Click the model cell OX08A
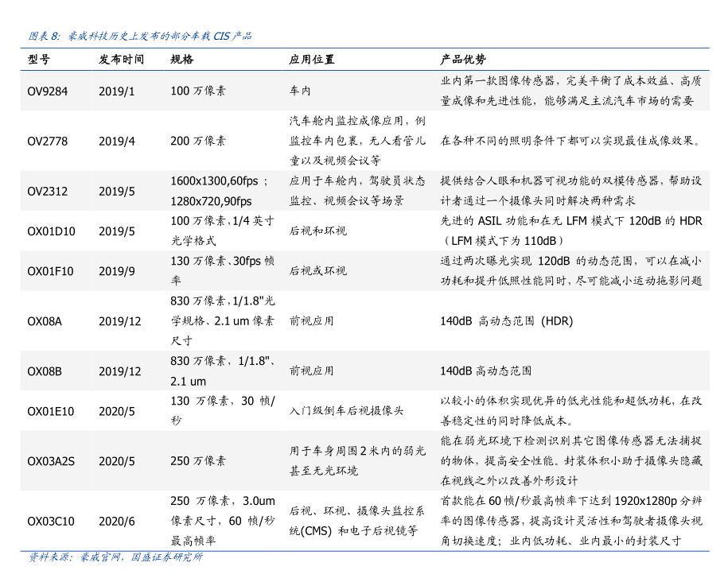Screen dimensions: 728x582 coord(45,321)
